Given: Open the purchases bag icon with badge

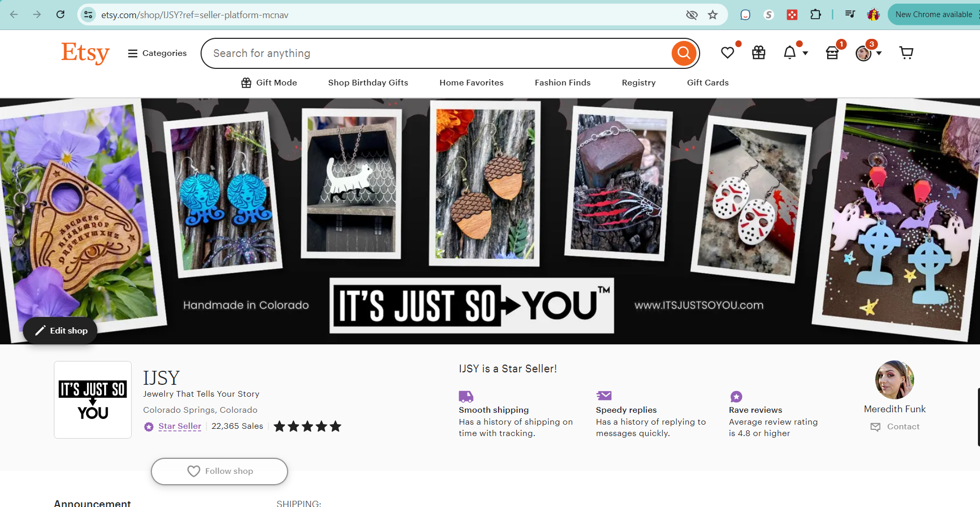Looking at the screenshot, I should point(832,52).
